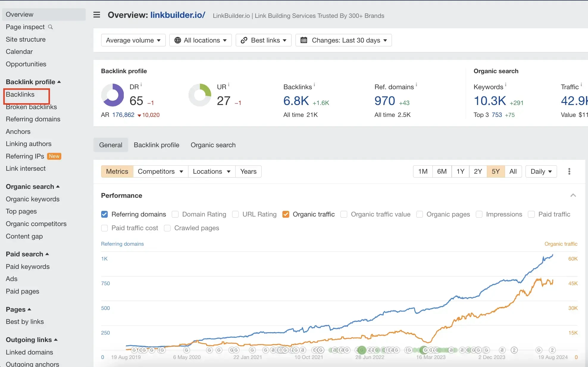Viewport: 588px width, 367px height.
Task: Open the linkbuilder.io/ link in title
Action: coord(178,15)
